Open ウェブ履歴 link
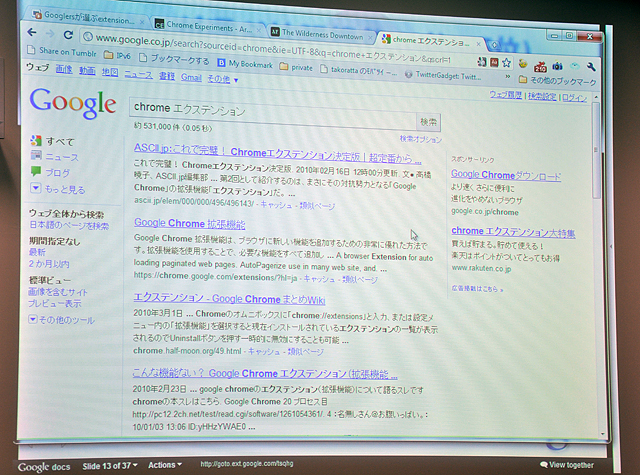The image size is (640, 475). tap(506, 95)
